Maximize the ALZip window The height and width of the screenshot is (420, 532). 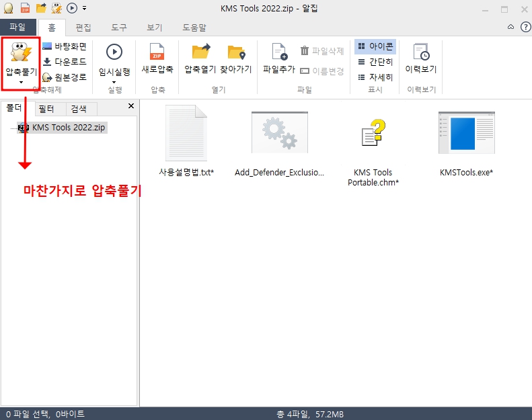click(504, 9)
